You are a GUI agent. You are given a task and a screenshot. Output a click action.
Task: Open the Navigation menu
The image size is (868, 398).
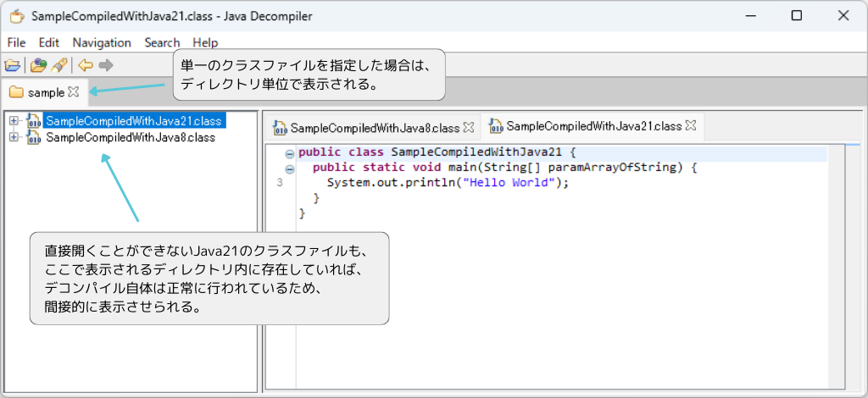(x=102, y=42)
